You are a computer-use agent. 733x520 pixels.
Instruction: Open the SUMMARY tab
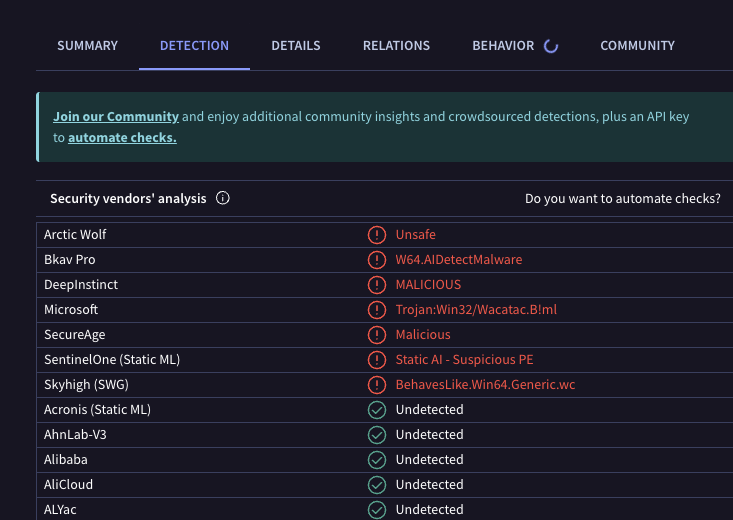pos(87,46)
